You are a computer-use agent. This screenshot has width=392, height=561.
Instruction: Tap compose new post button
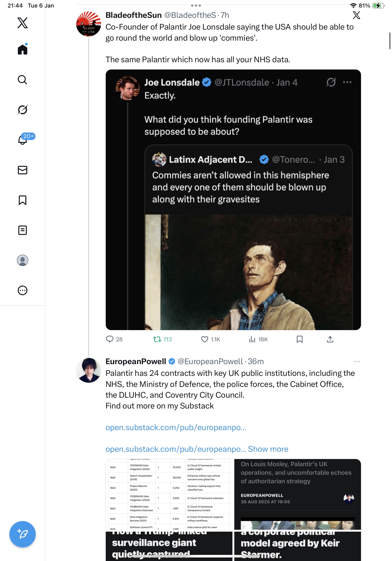(23, 534)
